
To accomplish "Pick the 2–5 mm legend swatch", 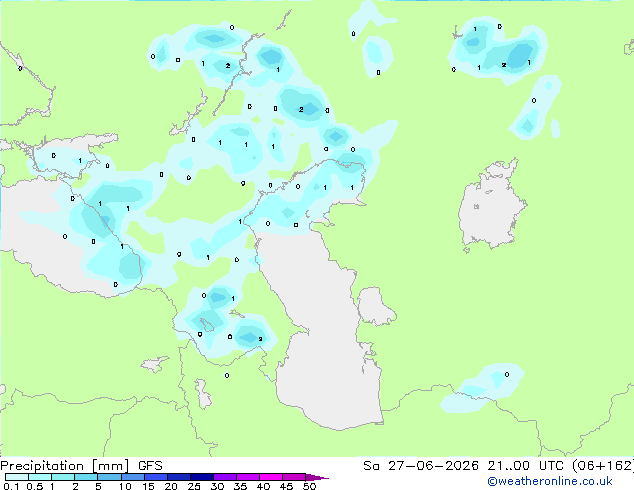I will pyautogui.click(x=86, y=477).
